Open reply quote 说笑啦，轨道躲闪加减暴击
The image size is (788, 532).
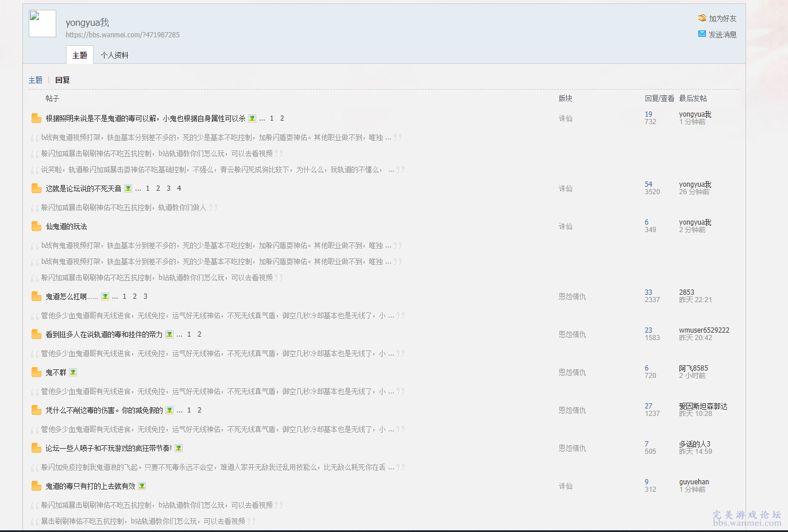(x=217, y=169)
